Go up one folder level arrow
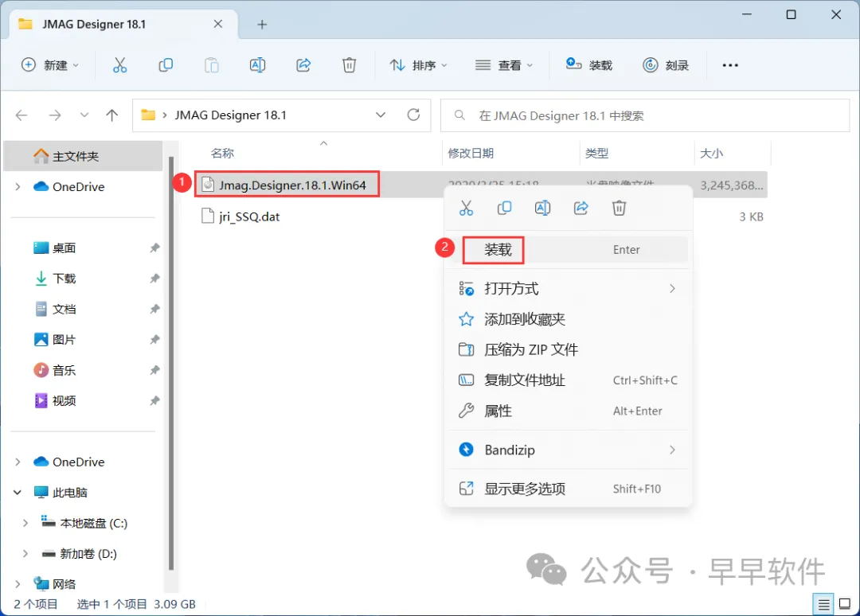The height and width of the screenshot is (616, 860). (x=112, y=115)
